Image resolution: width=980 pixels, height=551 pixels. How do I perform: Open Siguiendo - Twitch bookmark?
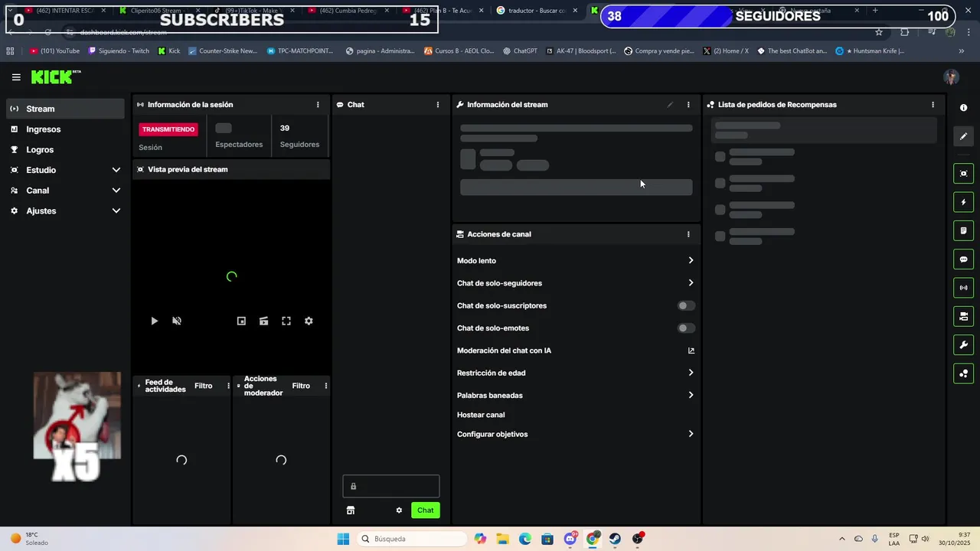[x=119, y=51]
